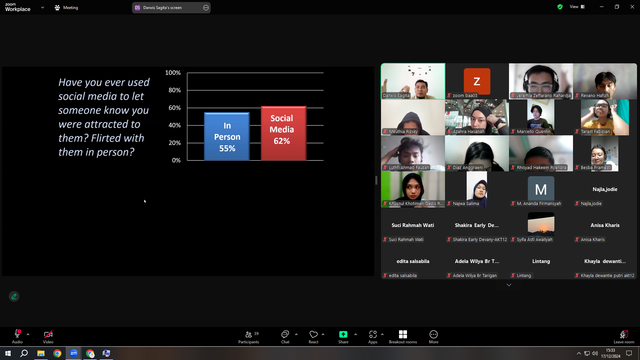
Task: Select Marcello Quentin's video tile
Action: (x=541, y=117)
